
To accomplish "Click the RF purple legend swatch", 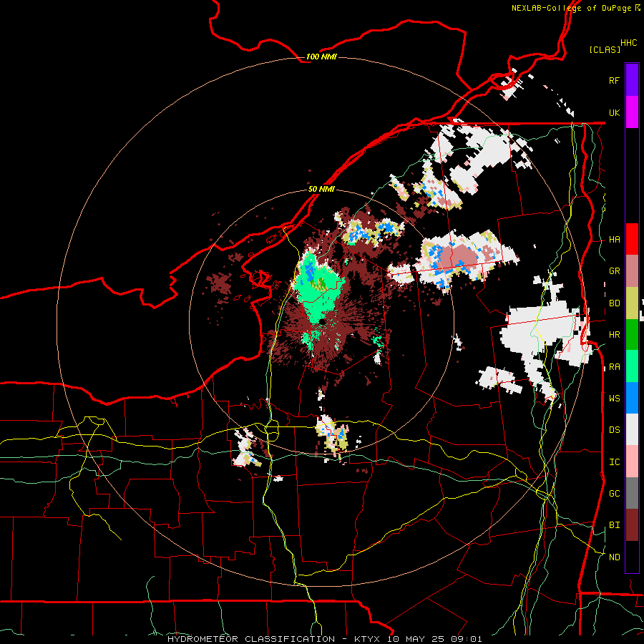I will click(x=632, y=79).
